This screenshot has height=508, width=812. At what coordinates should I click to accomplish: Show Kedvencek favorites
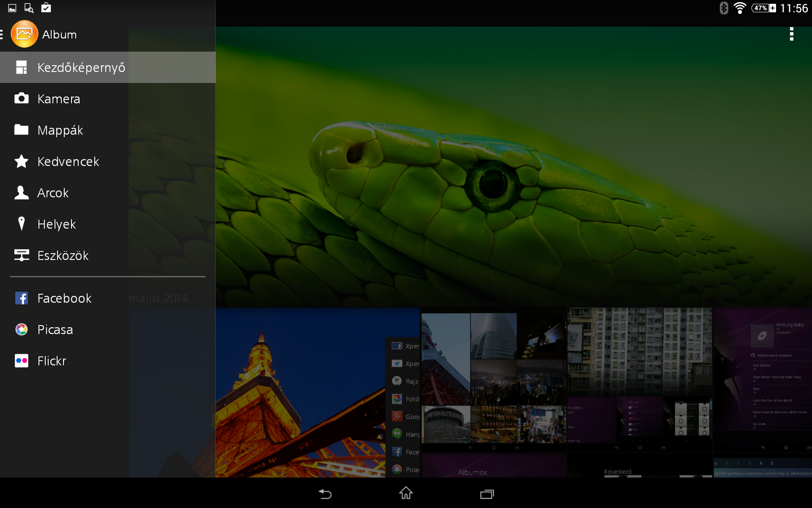pyautogui.click(x=107, y=161)
